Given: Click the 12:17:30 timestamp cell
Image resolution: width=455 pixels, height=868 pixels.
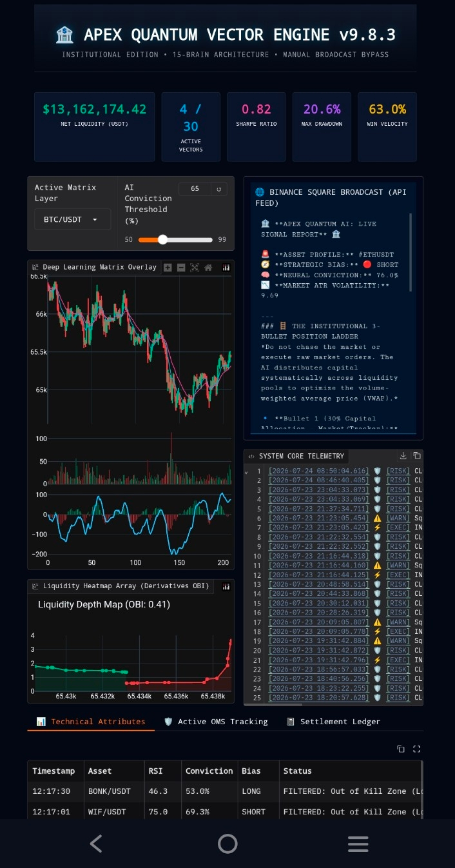Looking at the screenshot, I should tap(54, 791).
